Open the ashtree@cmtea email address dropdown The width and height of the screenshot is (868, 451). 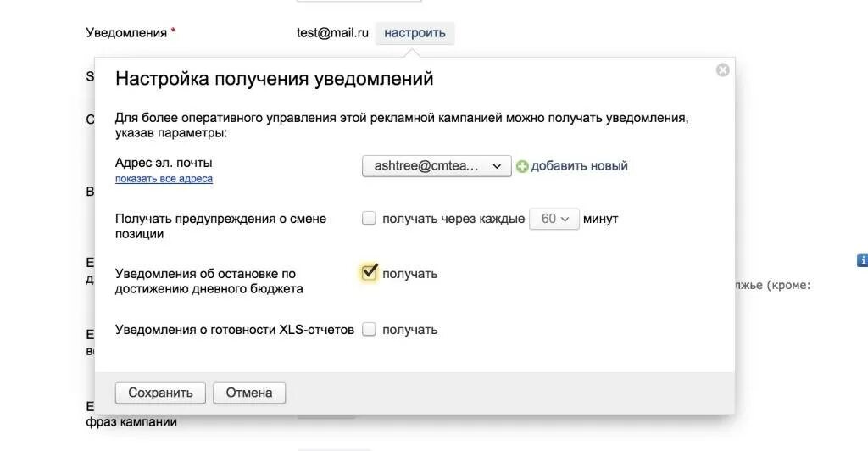pyautogui.click(x=437, y=166)
